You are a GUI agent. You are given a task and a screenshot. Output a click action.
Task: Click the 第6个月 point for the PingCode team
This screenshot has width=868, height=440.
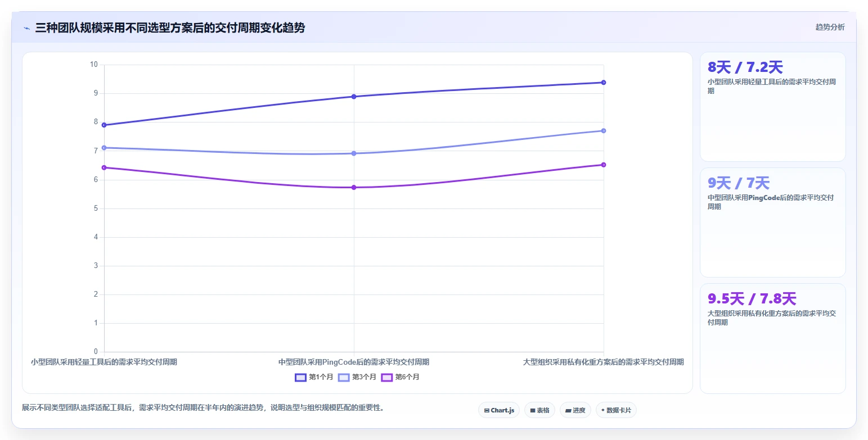tap(354, 188)
